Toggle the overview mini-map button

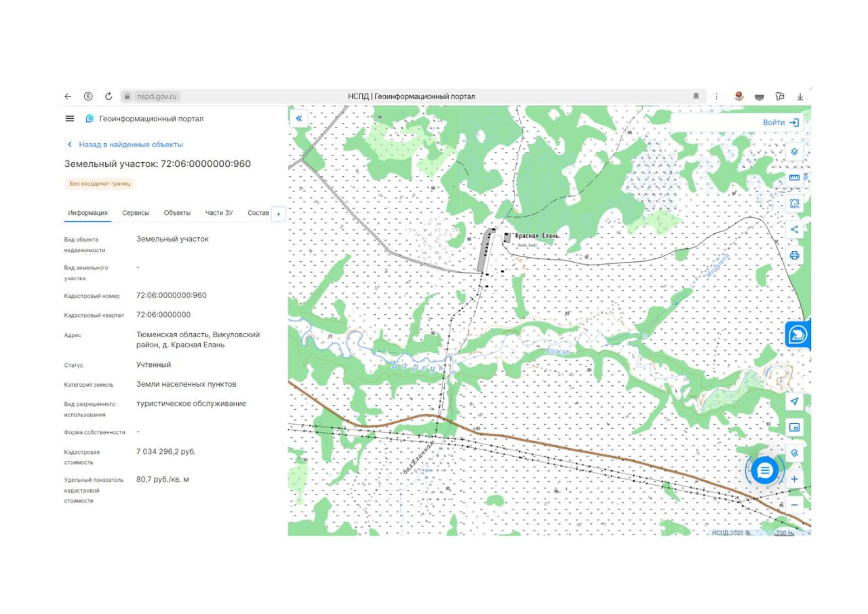tap(795, 427)
